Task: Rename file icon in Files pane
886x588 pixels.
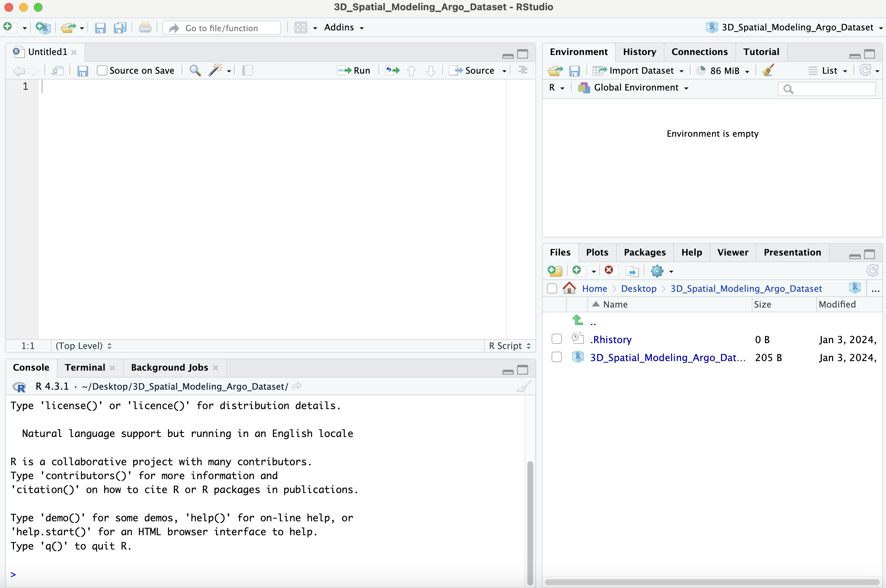Action: pyautogui.click(x=633, y=271)
